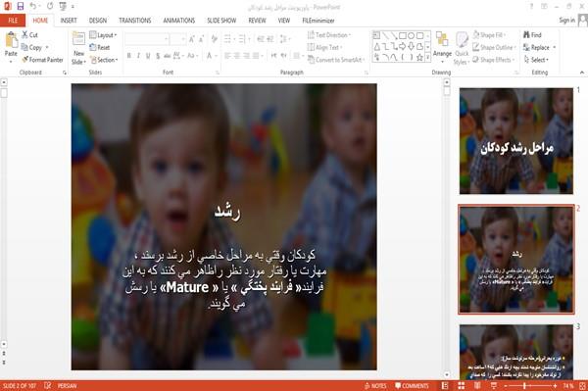Image resolution: width=588 pixels, height=391 pixels.
Task: Click the Mature paragraph text on the slide
Action: 225,279
